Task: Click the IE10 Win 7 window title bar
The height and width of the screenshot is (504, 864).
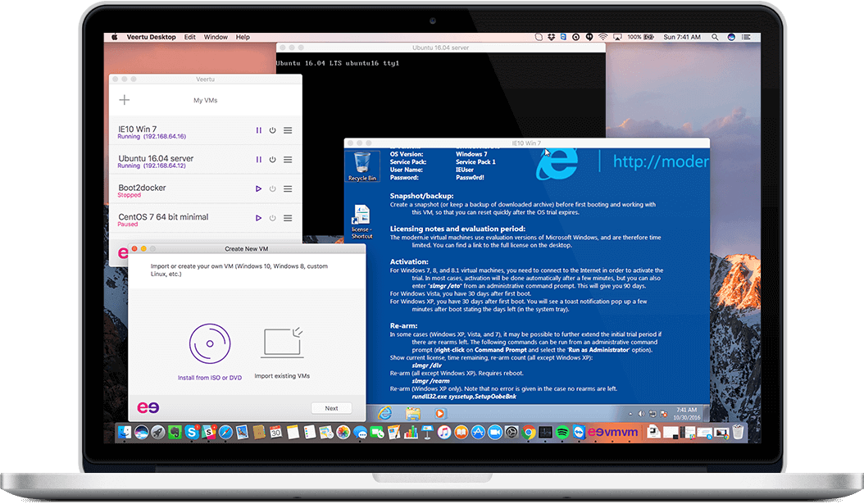Action: click(527, 143)
